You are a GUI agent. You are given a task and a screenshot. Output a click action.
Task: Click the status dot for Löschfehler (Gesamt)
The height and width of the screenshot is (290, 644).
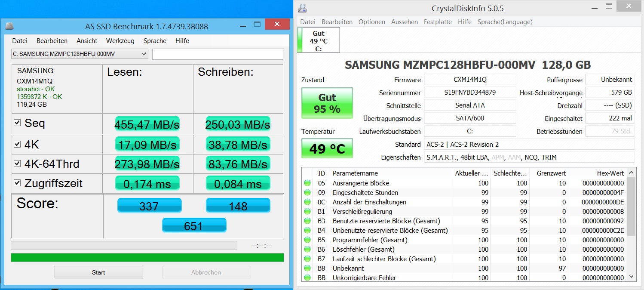[307, 250]
